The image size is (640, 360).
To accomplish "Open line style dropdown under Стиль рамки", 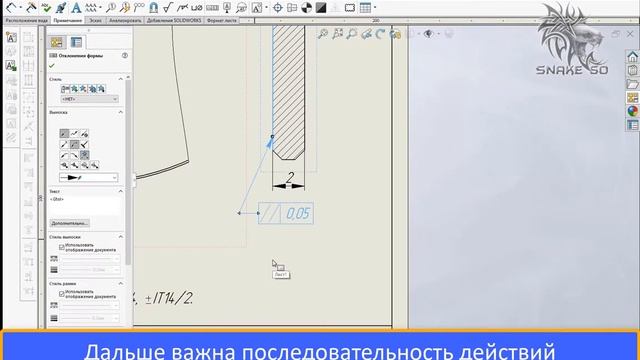I will point(90,305).
